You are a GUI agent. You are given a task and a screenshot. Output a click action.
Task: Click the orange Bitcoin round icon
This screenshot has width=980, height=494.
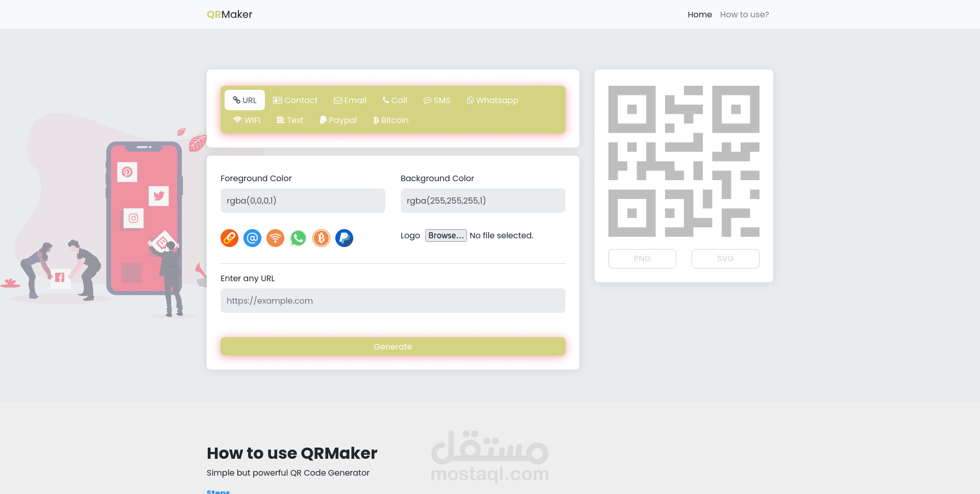(x=321, y=238)
